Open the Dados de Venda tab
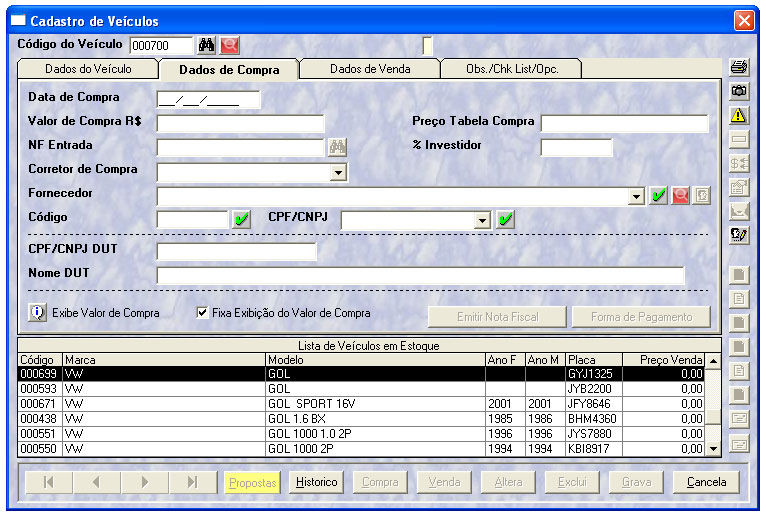 click(370, 69)
